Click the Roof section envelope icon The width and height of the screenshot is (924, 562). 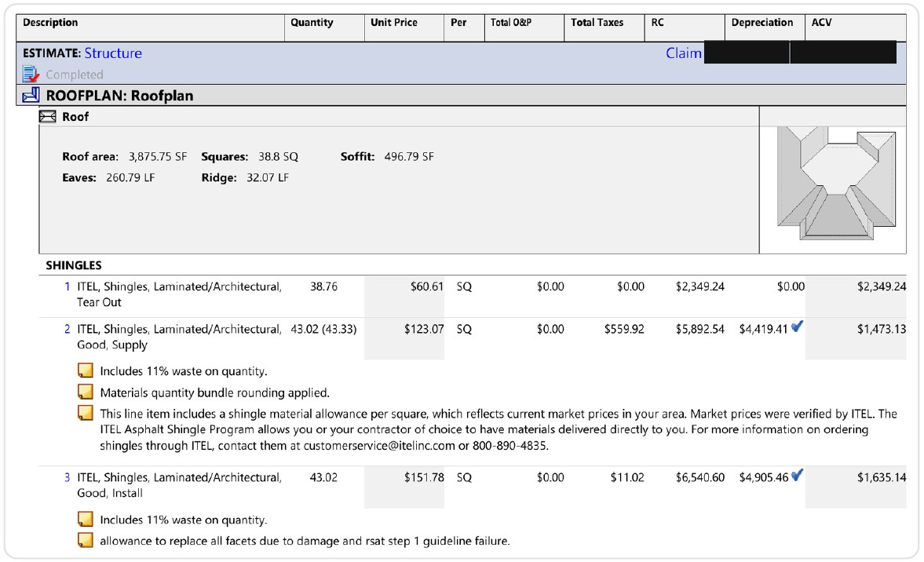pos(48,117)
